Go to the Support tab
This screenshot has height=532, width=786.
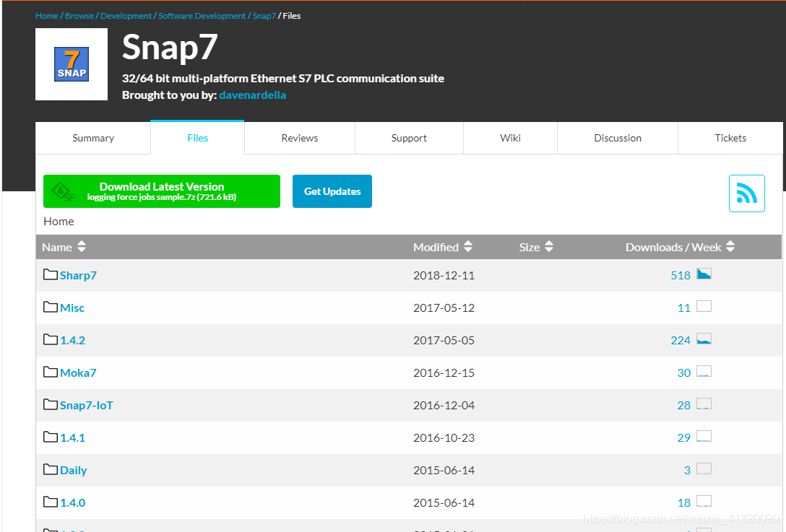[x=409, y=139]
